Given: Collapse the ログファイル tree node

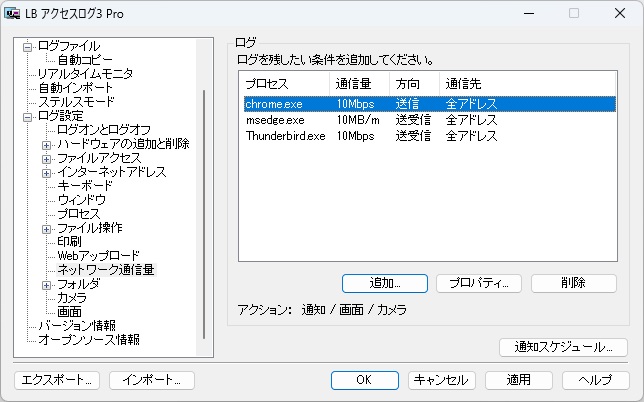Looking at the screenshot, I should (28, 47).
